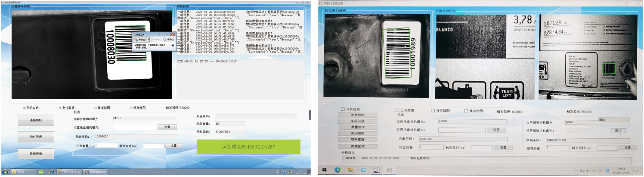Image resolution: width=644 pixels, height=177 pixels.
Task: Open 物料管理 in left window
Action: pyautogui.click(x=36, y=137)
